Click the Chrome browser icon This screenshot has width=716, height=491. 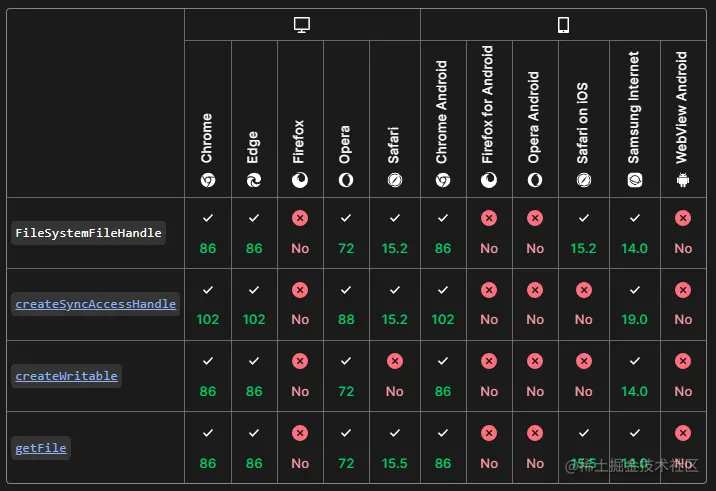208,180
